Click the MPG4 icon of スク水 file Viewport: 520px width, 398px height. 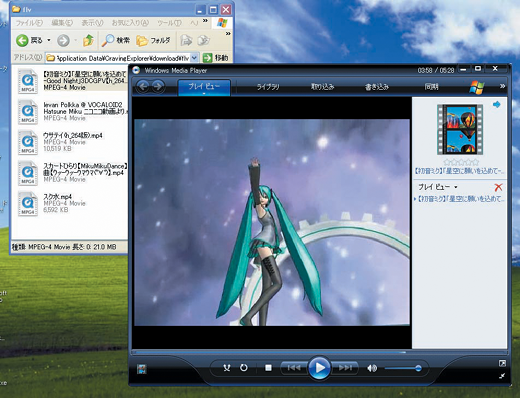pos(28,203)
